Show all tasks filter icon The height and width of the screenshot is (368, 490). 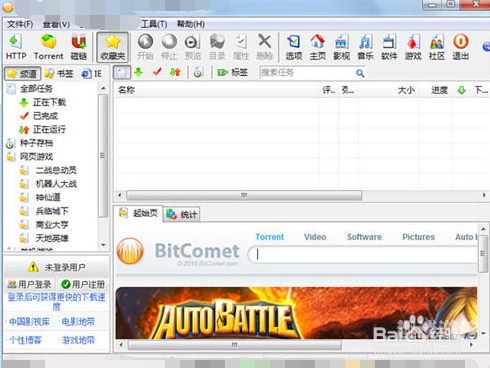point(121,72)
